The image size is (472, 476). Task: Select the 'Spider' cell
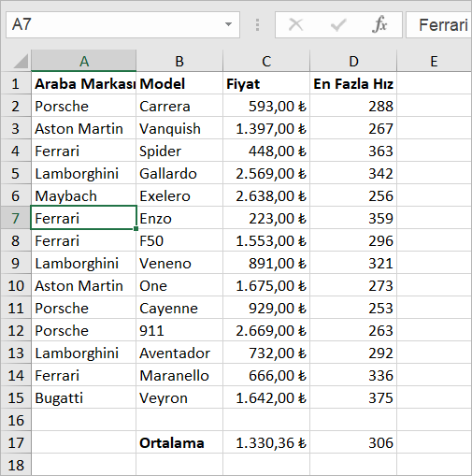pyautogui.click(x=179, y=151)
